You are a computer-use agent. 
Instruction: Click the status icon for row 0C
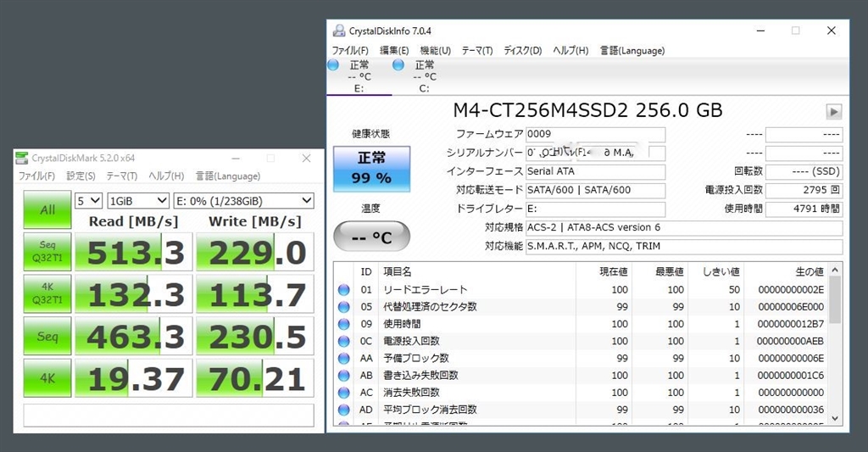coord(344,341)
